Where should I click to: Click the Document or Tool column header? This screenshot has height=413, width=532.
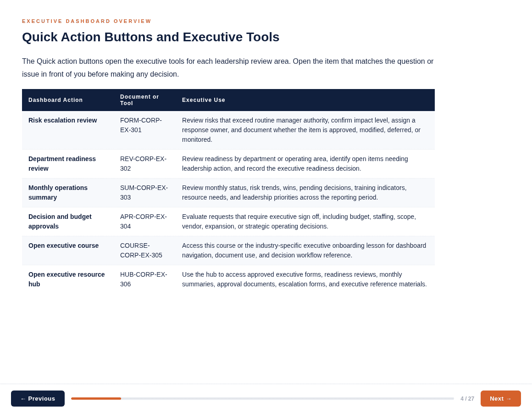click(139, 100)
